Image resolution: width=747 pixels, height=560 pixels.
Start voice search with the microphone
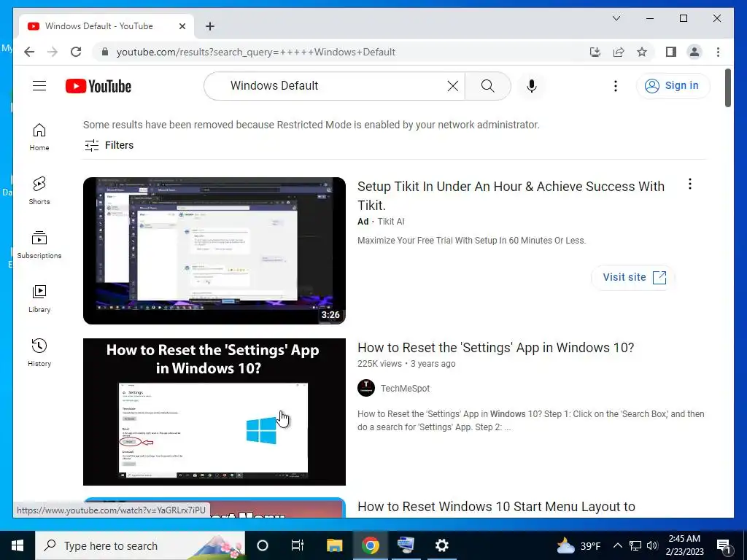coord(532,86)
